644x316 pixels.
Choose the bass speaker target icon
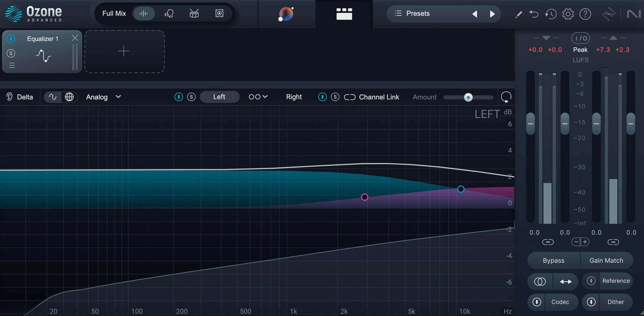point(219,13)
